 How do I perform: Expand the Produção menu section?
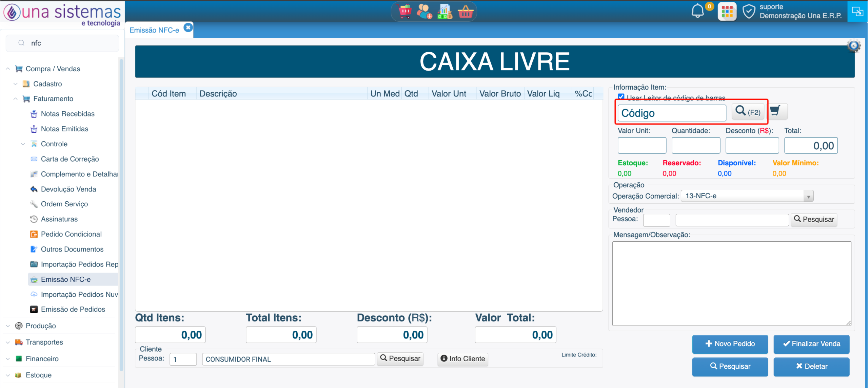point(8,326)
